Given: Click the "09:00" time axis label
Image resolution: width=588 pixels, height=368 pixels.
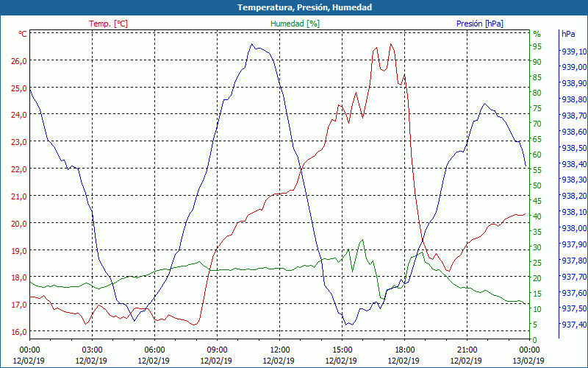Looking at the screenshot, I should click(x=217, y=350).
